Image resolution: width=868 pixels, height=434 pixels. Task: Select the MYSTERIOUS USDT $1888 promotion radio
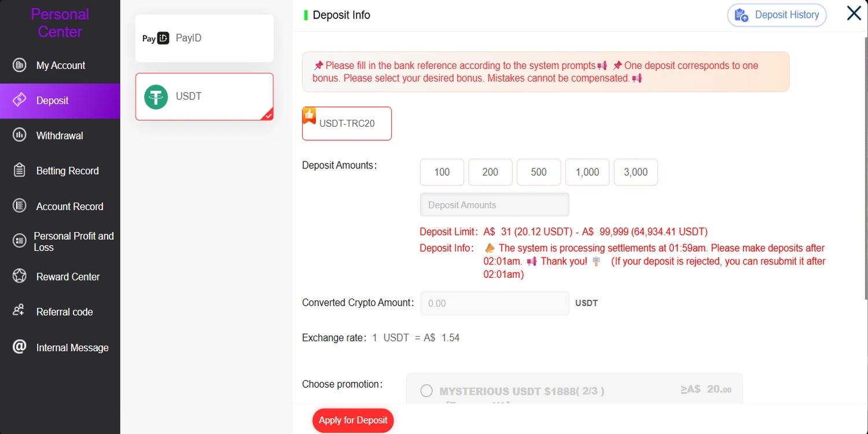tap(426, 391)
